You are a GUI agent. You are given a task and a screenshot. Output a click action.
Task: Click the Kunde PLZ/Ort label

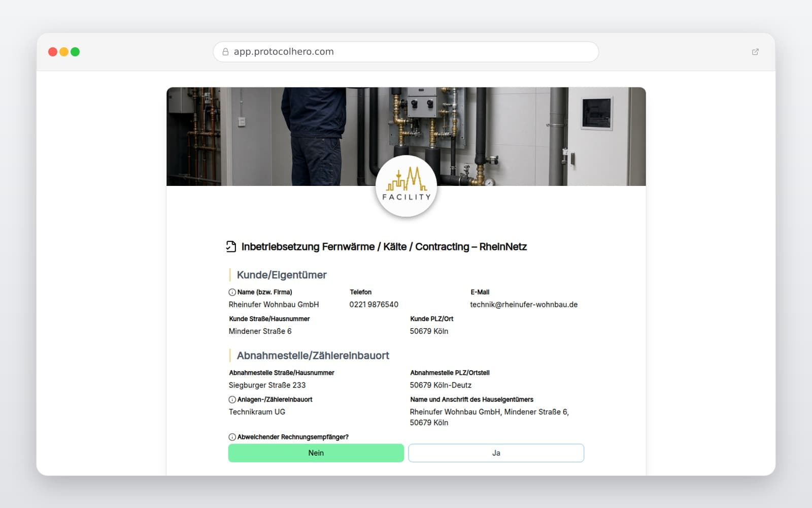coord(432,319)
